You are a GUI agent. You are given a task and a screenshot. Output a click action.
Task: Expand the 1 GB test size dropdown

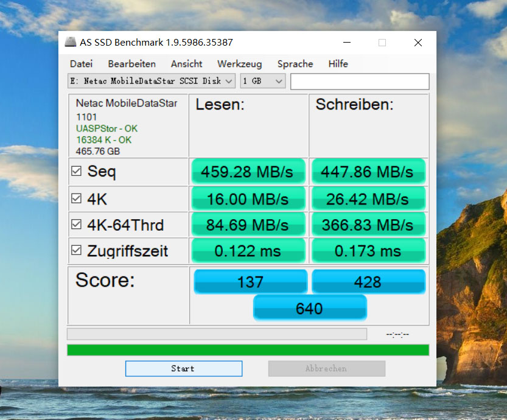pyautogui.click(x=263, y=81)
